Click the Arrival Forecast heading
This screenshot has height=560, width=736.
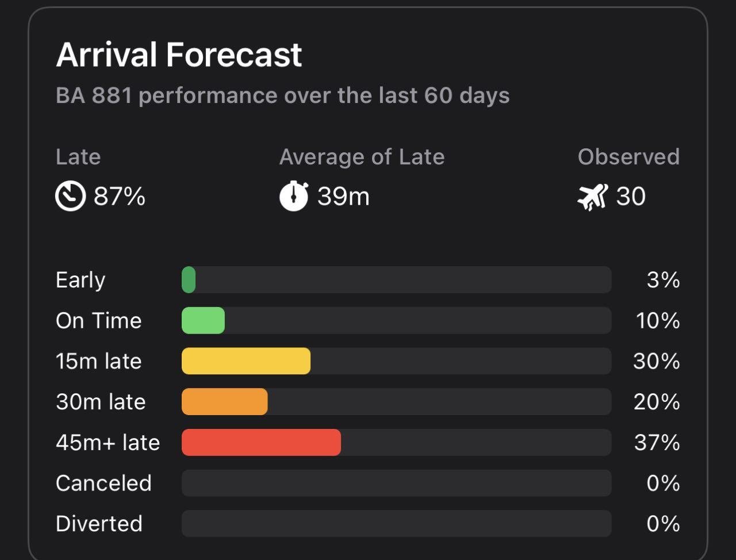click(179, 55)
